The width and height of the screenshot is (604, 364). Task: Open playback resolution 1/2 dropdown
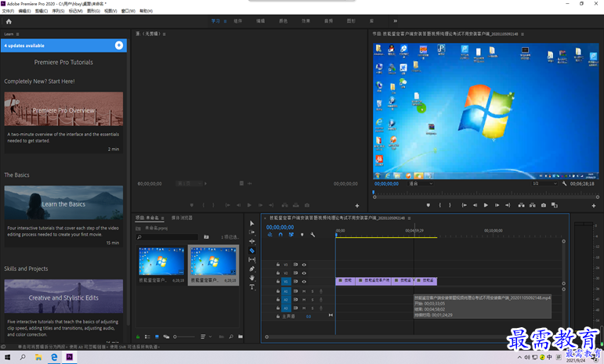(x=544, y=183)
